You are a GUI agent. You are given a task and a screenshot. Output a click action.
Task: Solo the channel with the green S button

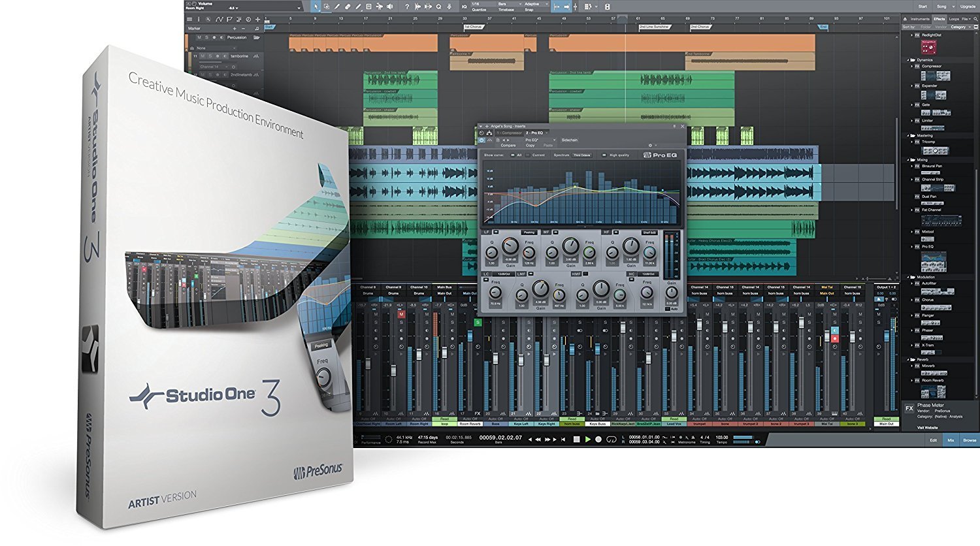coord(478,323)
